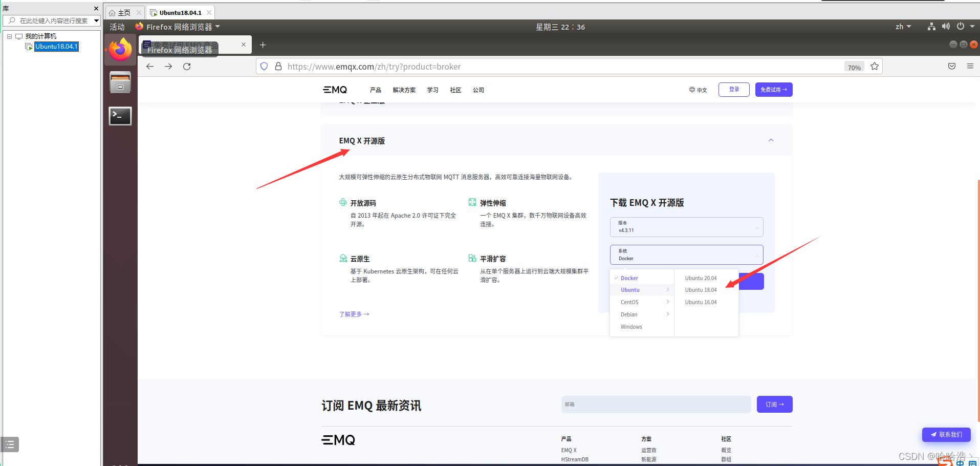Open the 概览 footer link

tap(726, 450)
